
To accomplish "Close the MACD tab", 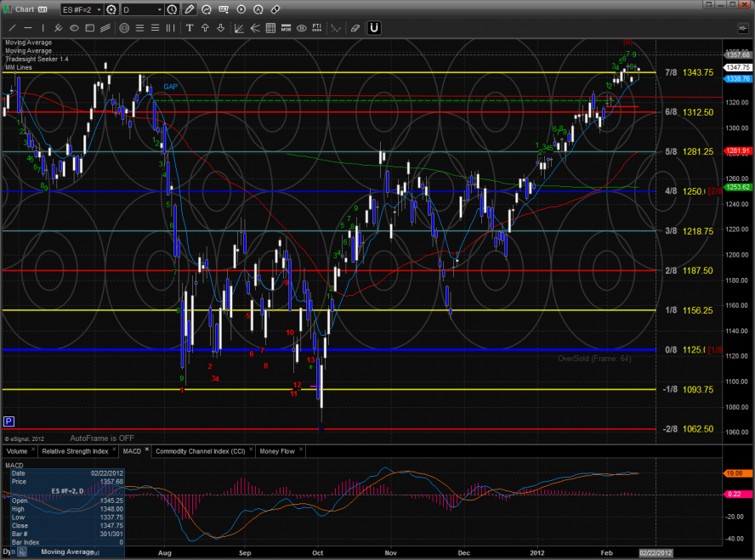I will [147, 450].
